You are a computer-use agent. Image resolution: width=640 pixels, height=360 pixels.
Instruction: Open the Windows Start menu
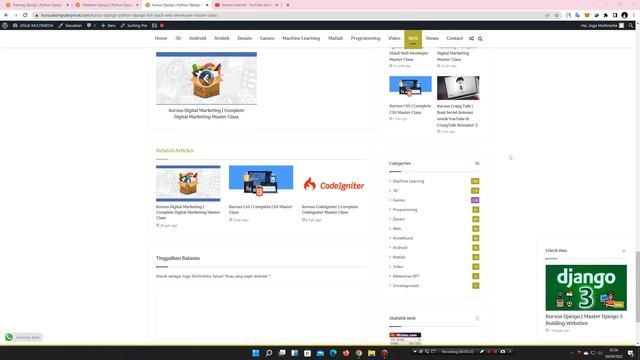pos(256,353)
